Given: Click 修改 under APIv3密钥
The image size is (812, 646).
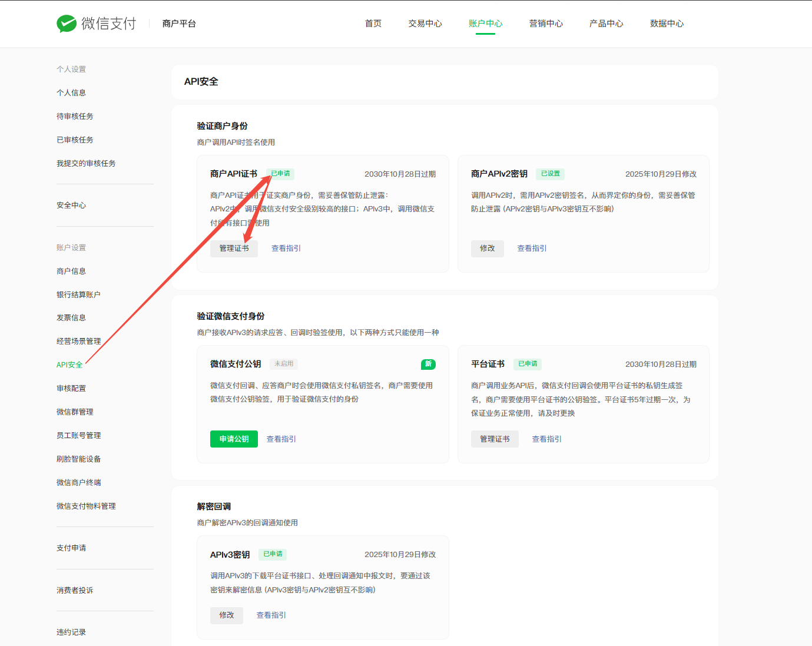Looking at the screenshot, I should click(226, 615).
